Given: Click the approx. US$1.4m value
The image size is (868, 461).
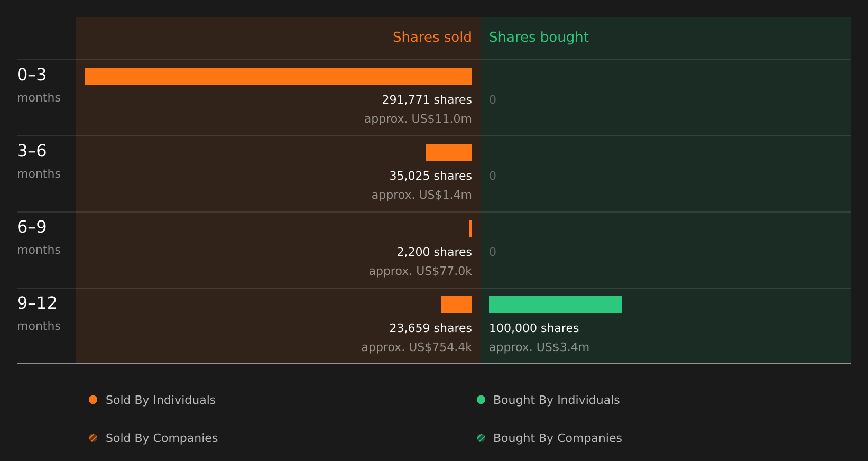Looking at the screenshot, I should click(421, 195).
